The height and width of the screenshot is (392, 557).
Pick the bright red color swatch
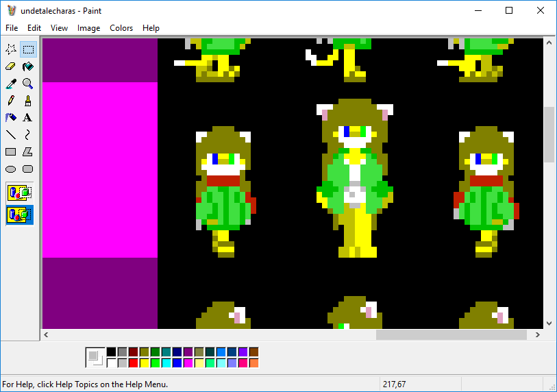pyautogui.click(x=133, y=363)
